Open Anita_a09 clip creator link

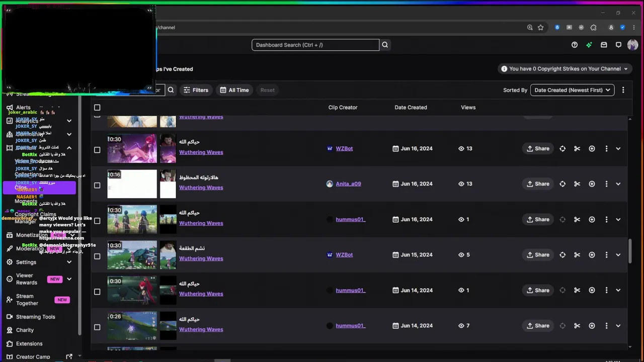pyautogui.click(x=348, y=184)
